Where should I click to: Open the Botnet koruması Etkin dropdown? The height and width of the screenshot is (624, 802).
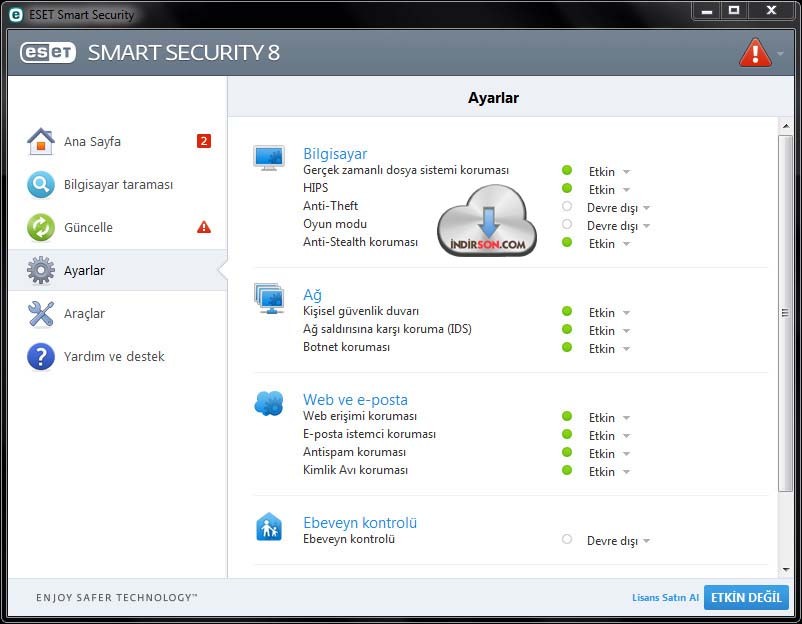[x=609, y=349]
